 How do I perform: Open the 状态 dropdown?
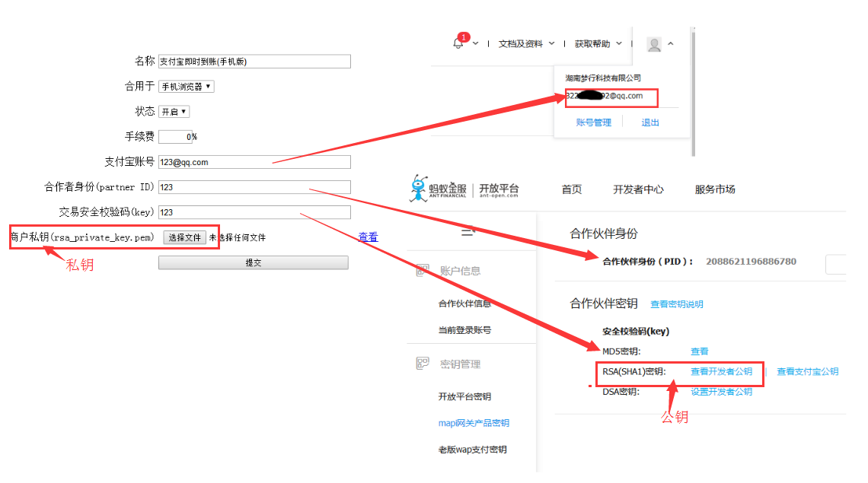(174, 112)
